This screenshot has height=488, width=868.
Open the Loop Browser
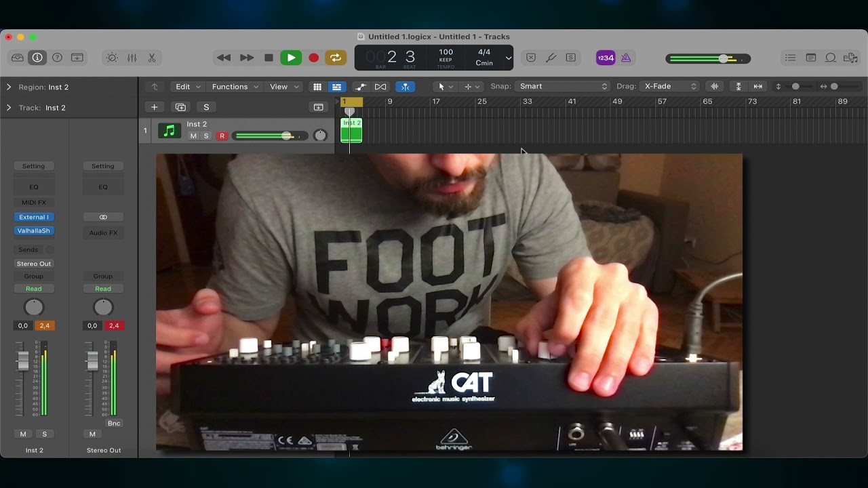tap(830, 58)
